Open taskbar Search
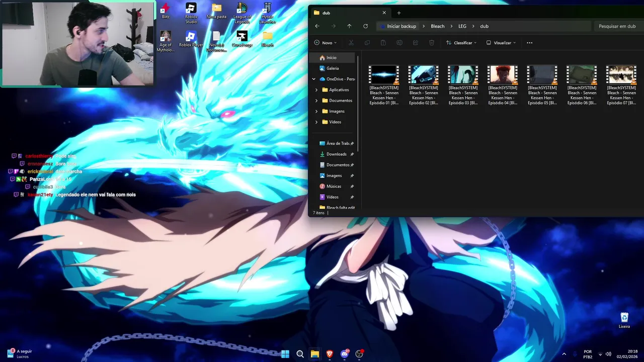The height and width of the screenshot is (362, 644). click(x=300, y=354)
